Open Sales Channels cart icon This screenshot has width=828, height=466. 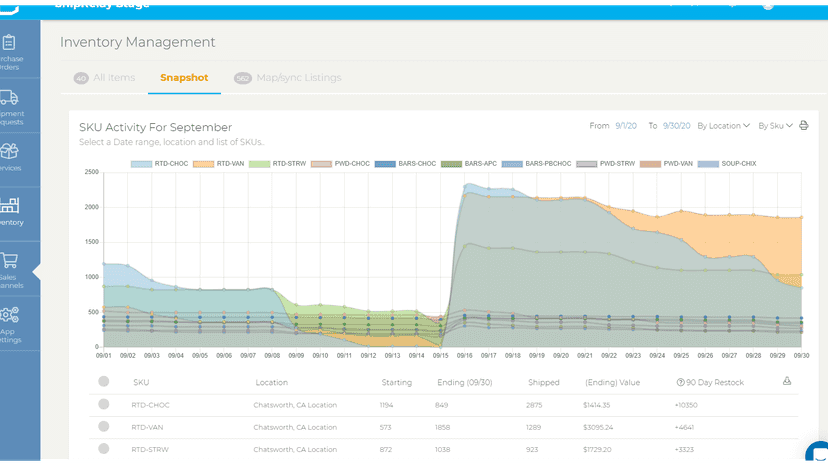(9, 260)
